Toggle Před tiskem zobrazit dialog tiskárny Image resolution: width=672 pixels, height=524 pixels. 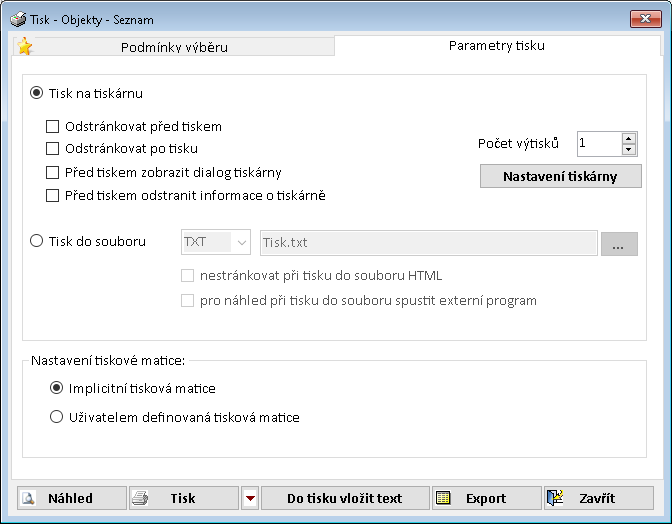[53, 172]
